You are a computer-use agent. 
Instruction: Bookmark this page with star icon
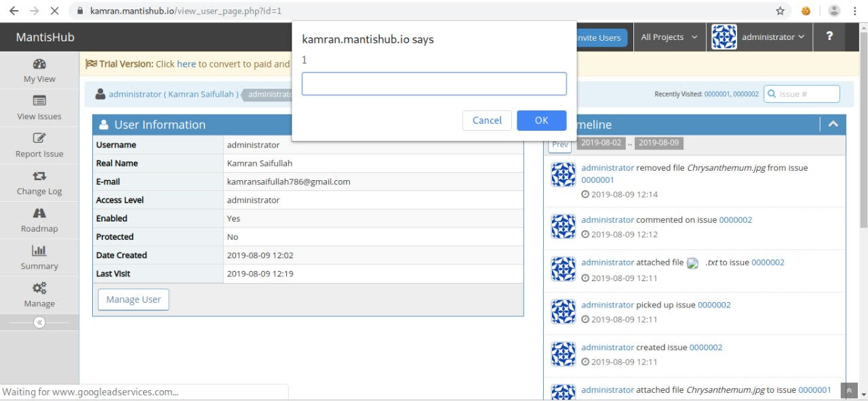click(780, 11)
